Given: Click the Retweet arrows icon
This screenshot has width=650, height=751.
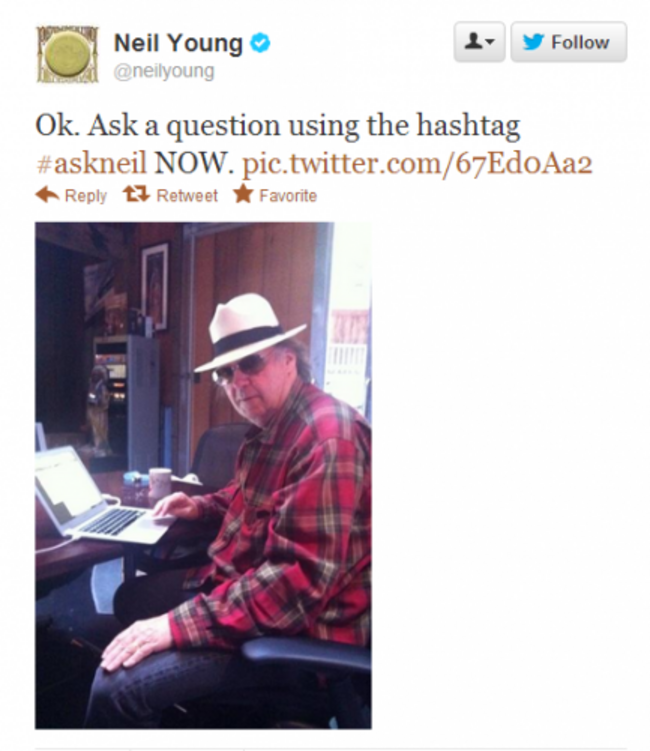Looking at the screenshot, I should (136, 194).
